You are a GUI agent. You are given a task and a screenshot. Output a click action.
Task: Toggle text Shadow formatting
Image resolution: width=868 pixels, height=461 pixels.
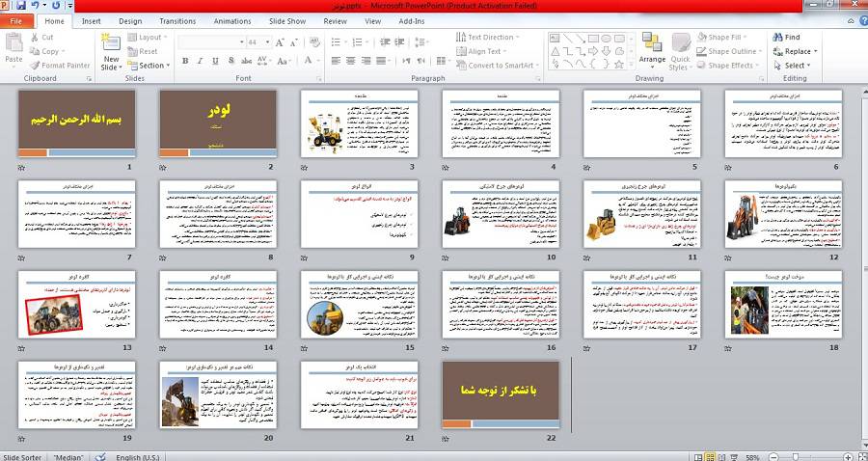tap(231, 61)
